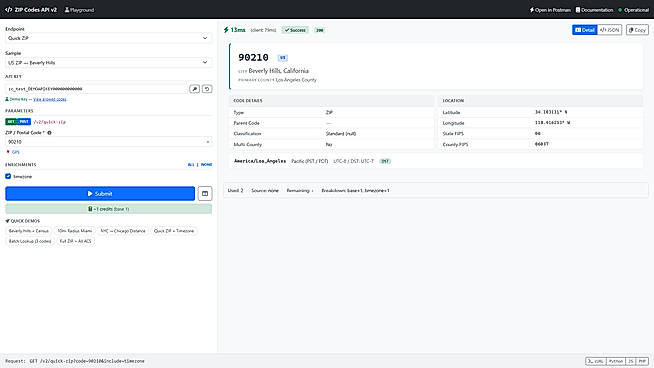Click the Los Angeles County text
This screenshot has width=654, height=368.
click(x=296, y=80)
